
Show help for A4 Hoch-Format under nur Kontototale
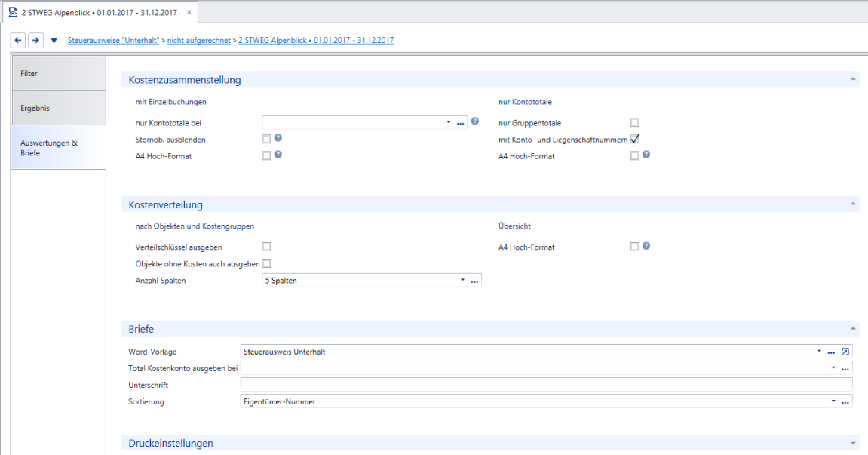point(646,155)
